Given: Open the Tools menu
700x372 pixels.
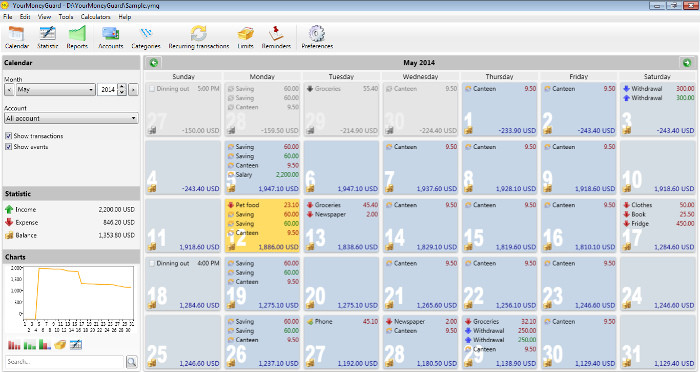Looking at the screenshot, I should point(66,17).
